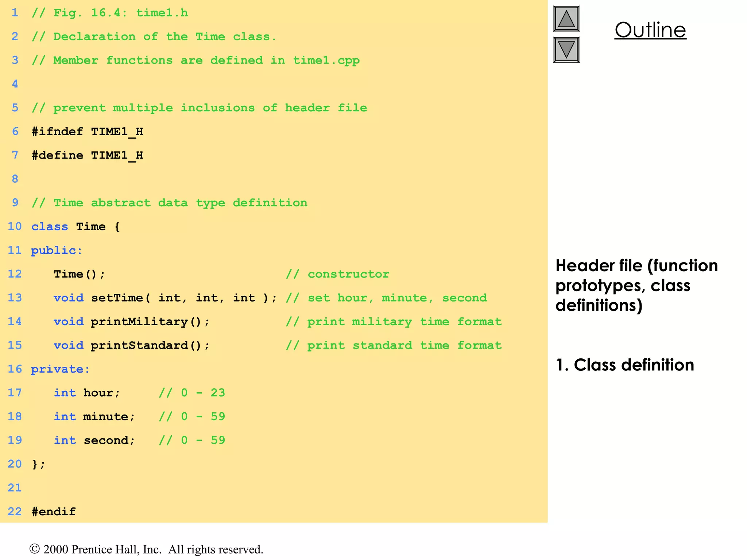This screenshot has height=560, width=747.
Task: Click the '#endif' directive on line 22
Action: [x=54, y=512]
